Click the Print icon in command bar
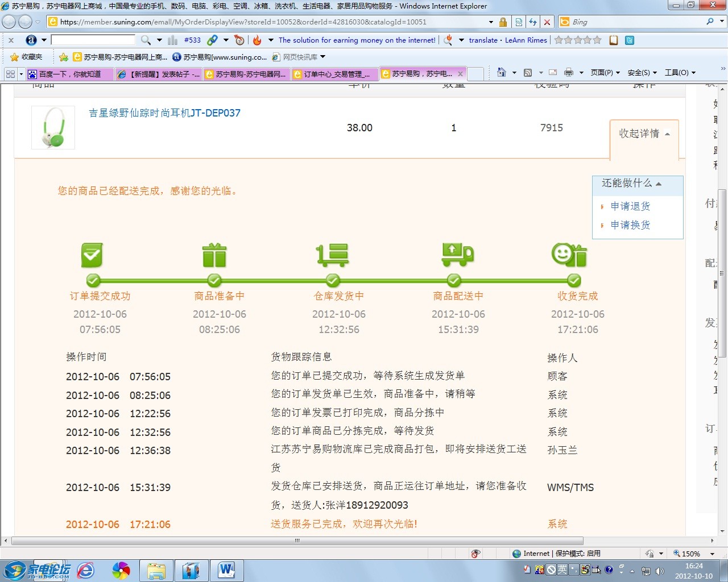 (568, 73)
